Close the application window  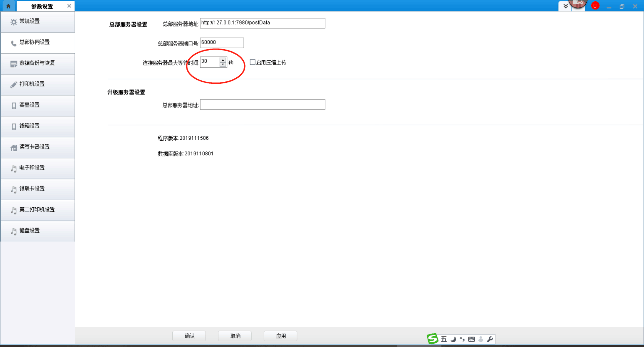(635, 6)
